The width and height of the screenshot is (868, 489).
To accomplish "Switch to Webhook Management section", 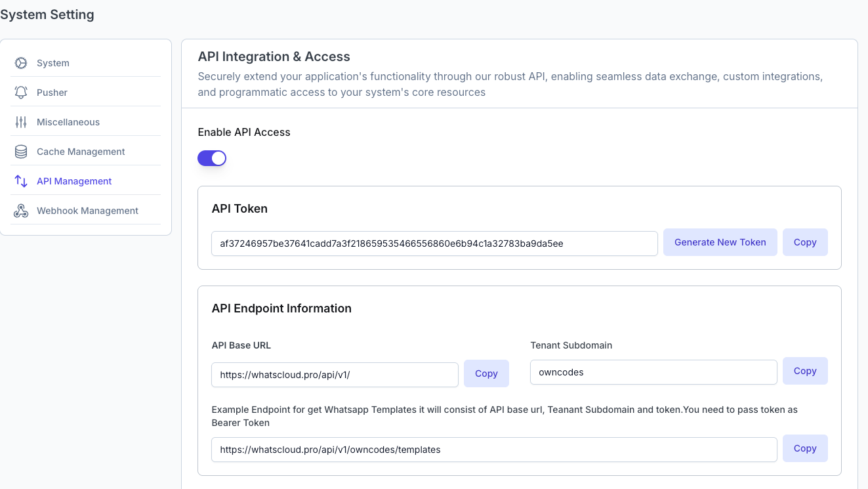I will coord(87,210).
